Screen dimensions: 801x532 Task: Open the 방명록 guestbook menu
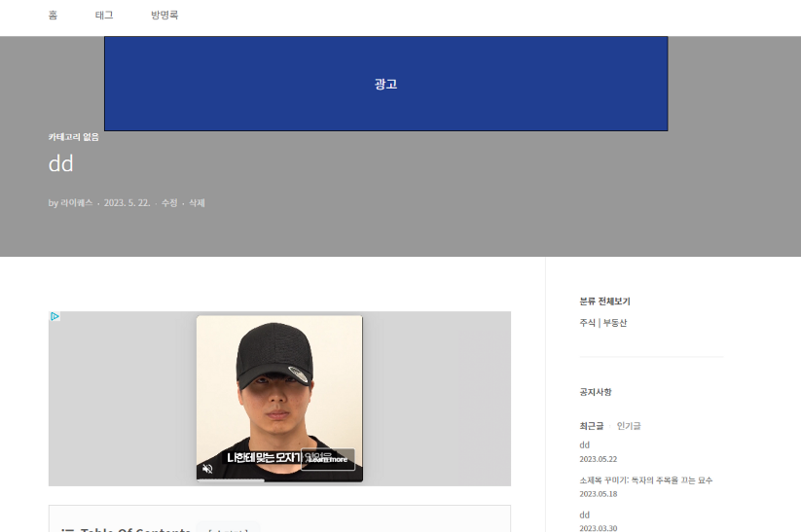pos(164,16)
